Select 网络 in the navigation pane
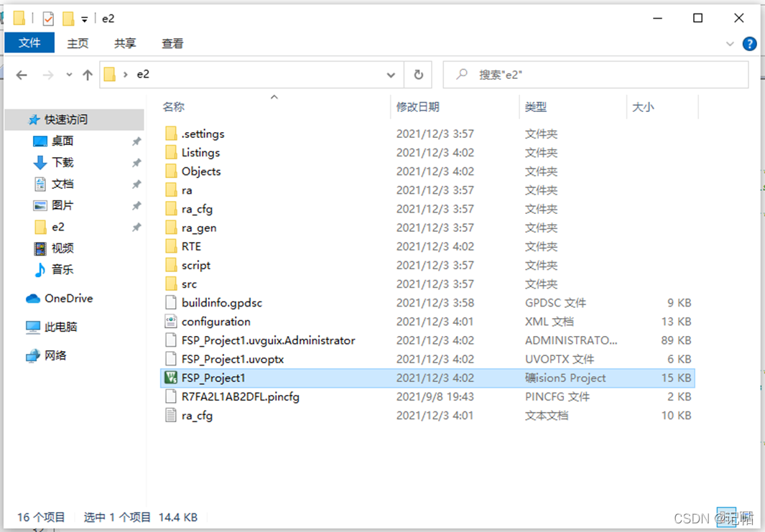Viewport: 765px width, 532px height. tap(55, 355)
